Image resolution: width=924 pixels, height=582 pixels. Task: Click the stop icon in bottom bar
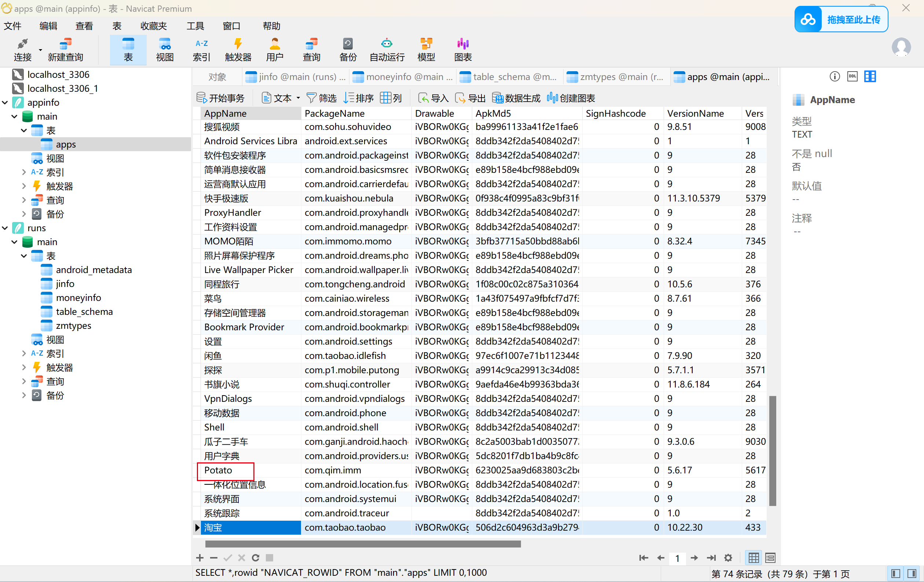(x=269, y=557)
